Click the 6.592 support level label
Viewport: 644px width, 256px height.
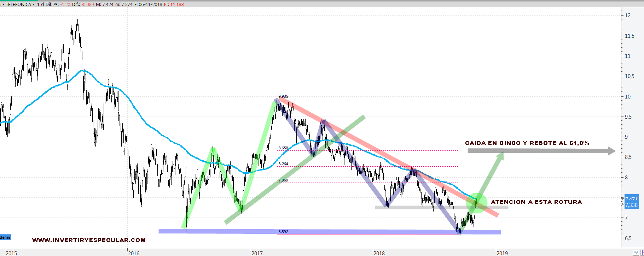pos(283,232)
